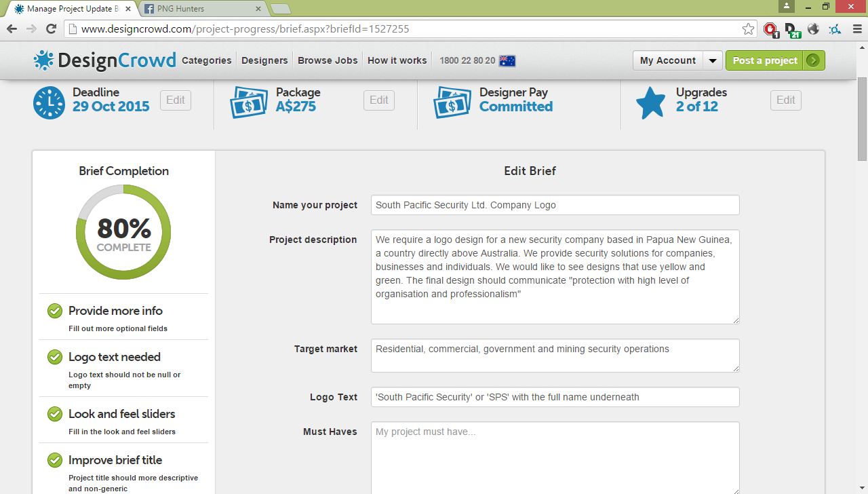
Task: Click the 'Logo text needed' checkmark
Action: tap(55, 357)
